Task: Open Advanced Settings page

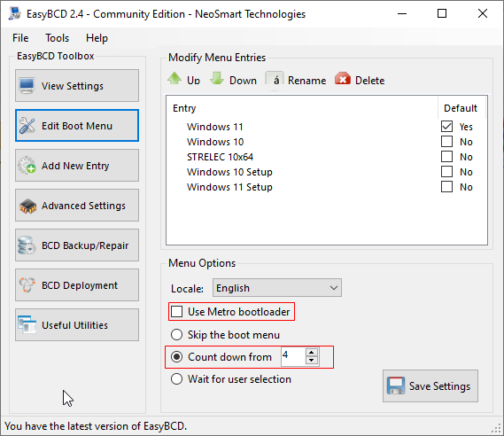Action: coord(77,205)
